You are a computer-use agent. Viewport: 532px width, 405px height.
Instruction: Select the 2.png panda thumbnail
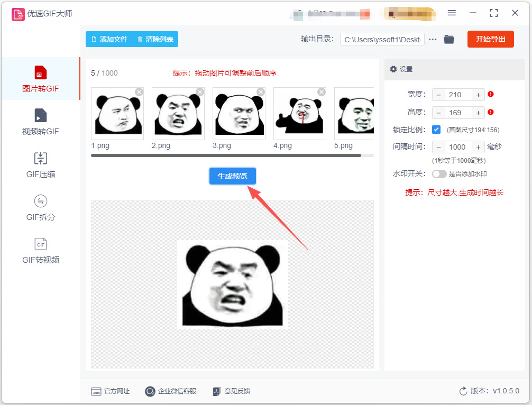178,114
